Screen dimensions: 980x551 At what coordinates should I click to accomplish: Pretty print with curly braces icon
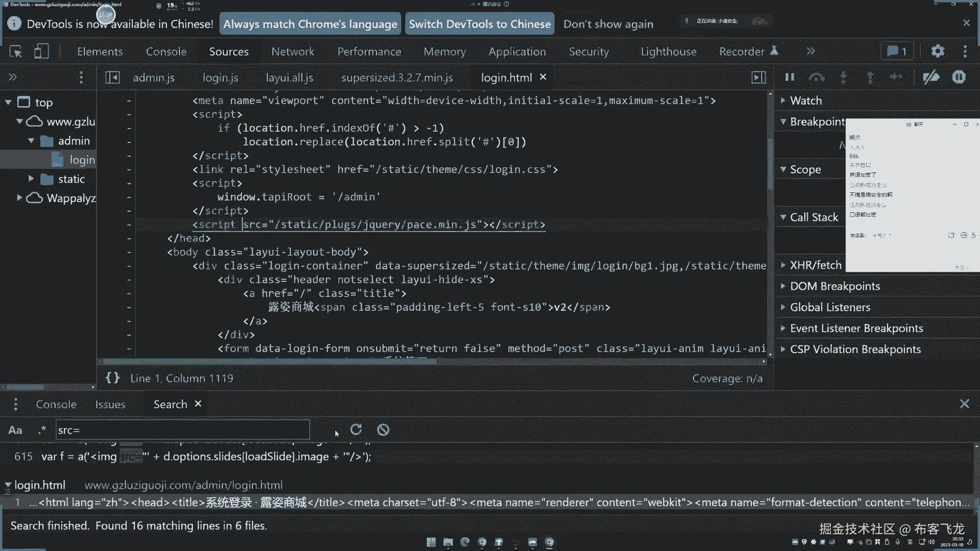click(x=112, y=378)
